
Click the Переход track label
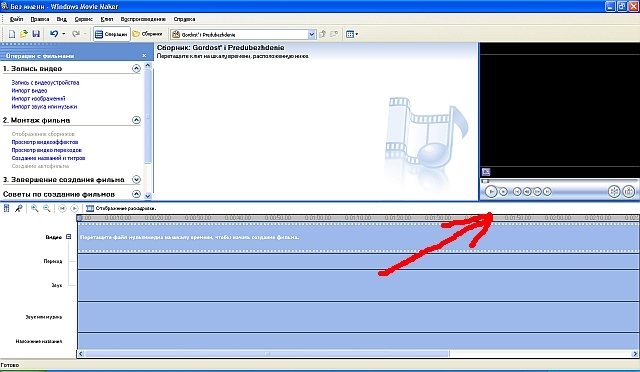pos(53,261)
